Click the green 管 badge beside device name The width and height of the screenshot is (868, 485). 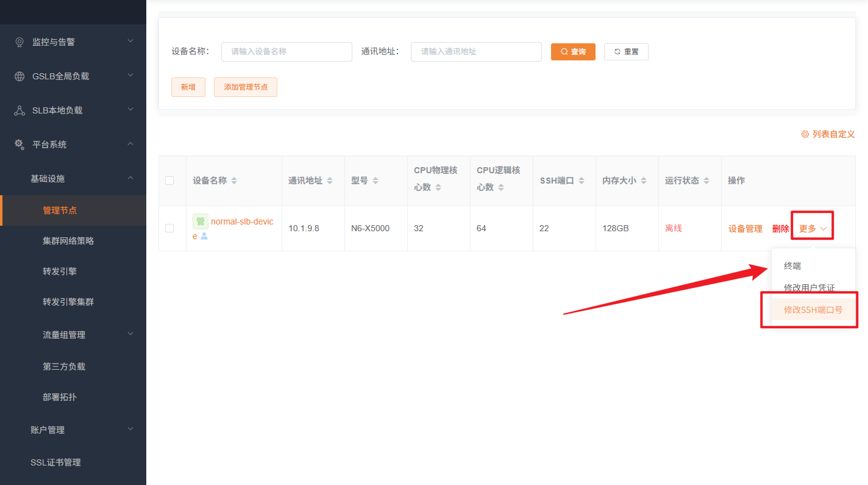point(201,221)
